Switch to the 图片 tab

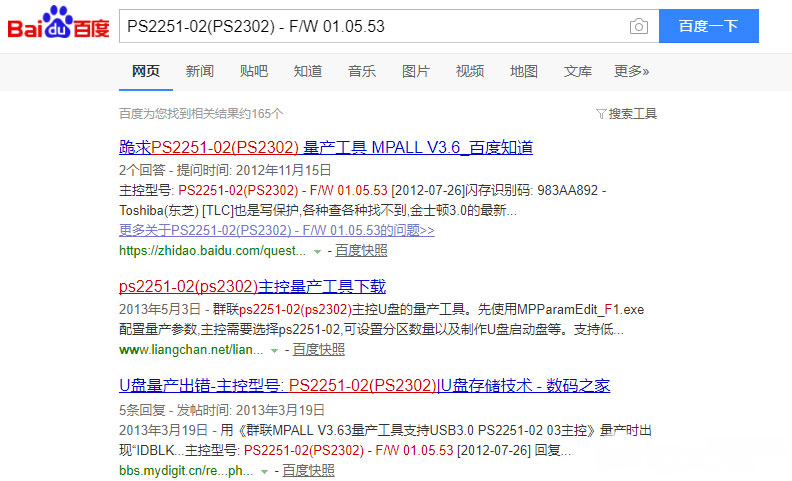click(416, 71)
